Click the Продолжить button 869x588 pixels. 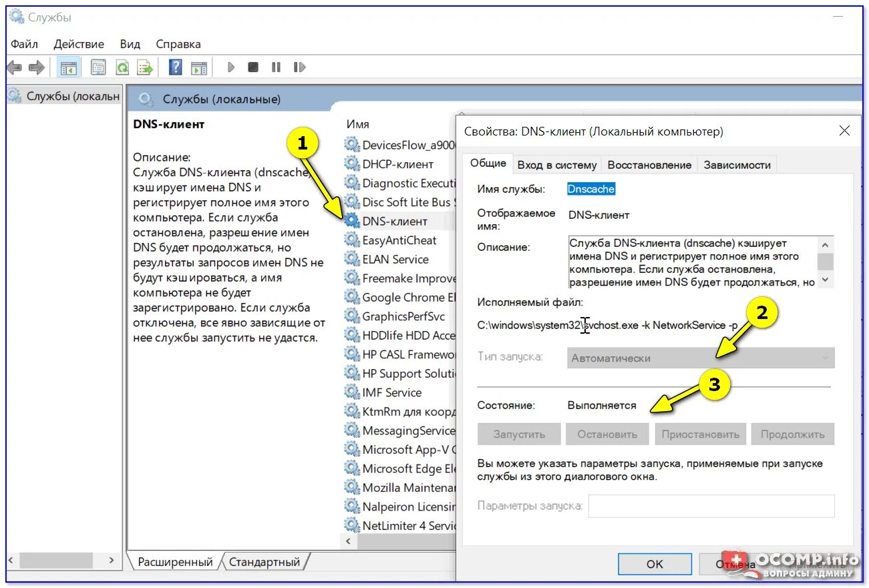point(793,434)
